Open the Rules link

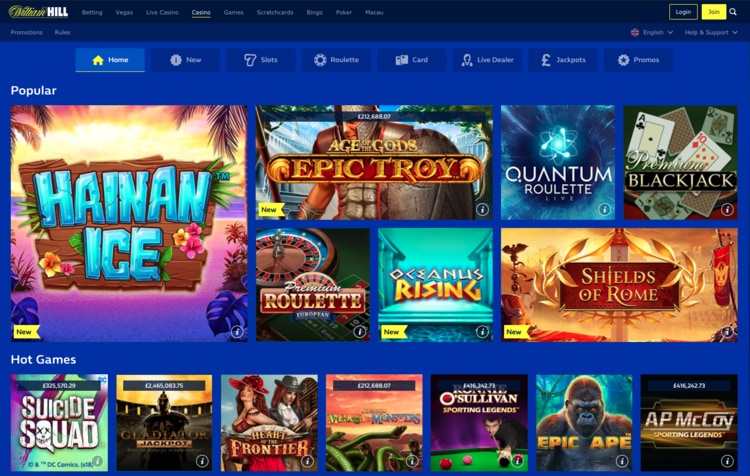62,33
